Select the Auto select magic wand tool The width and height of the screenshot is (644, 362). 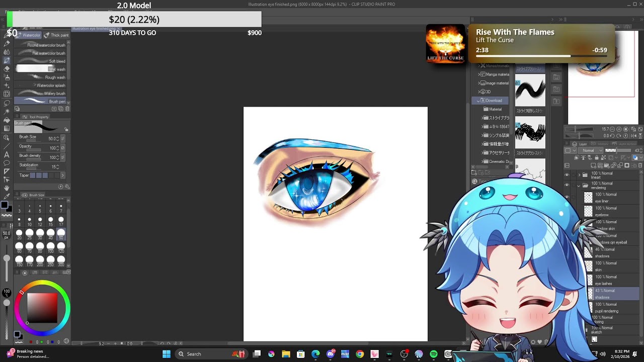coord(7,111)
